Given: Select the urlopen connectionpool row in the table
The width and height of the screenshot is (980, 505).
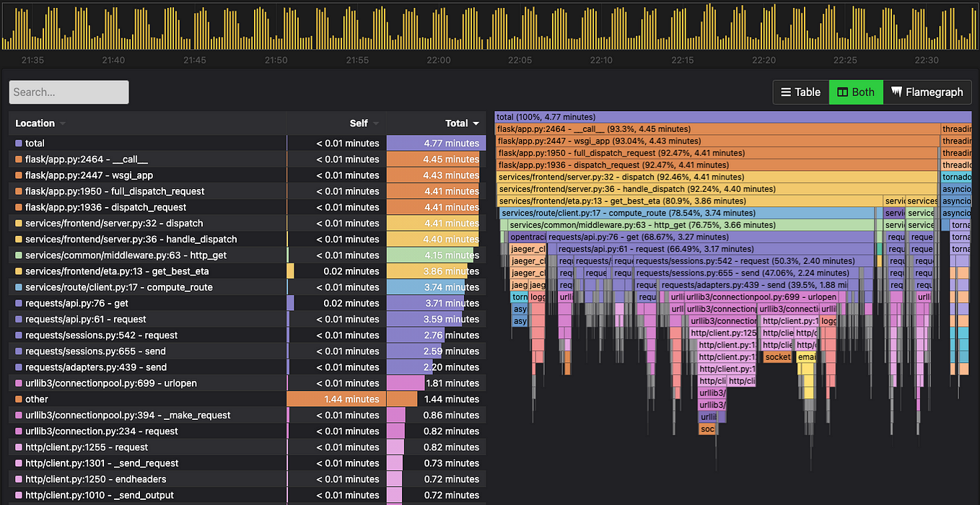Looking at the screenshot, I should point(144,383).
